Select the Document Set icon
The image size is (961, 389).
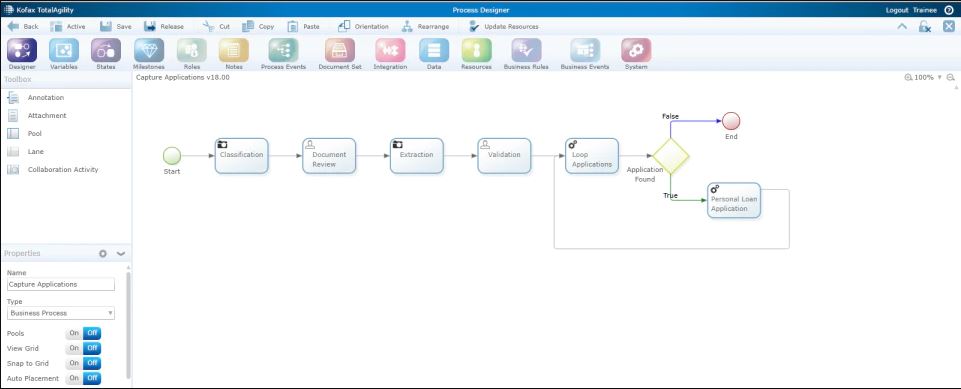click(340, 50)
